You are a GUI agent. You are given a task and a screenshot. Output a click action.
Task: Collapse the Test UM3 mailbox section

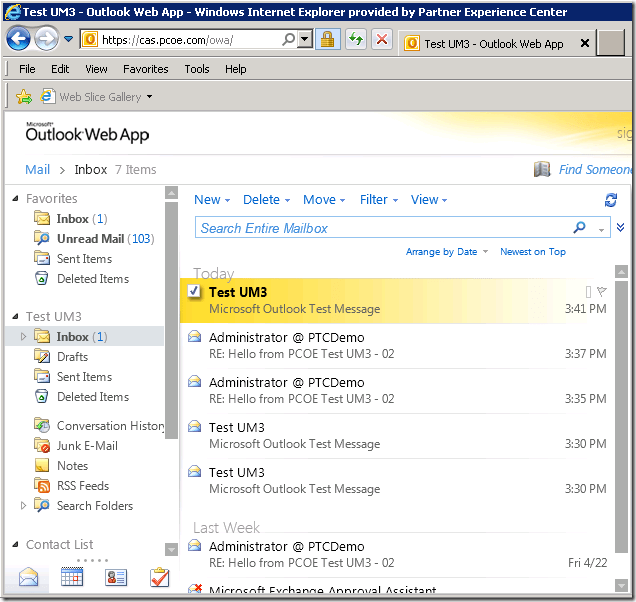pos(15,316)
